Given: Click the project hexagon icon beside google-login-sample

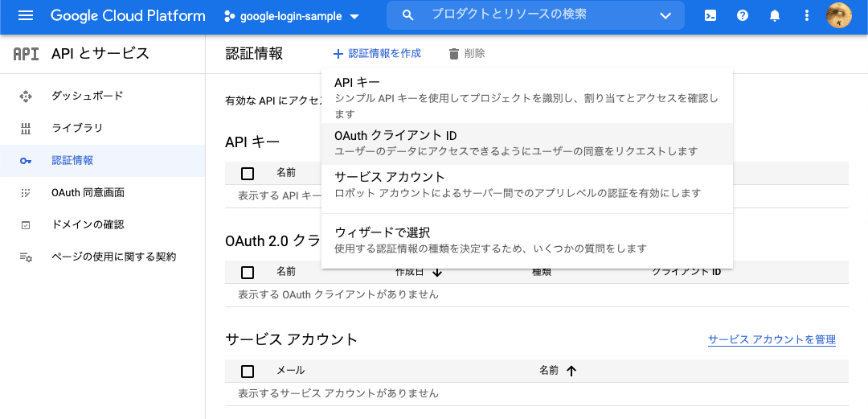Looking at the screenshot, I should pos(229,16).
